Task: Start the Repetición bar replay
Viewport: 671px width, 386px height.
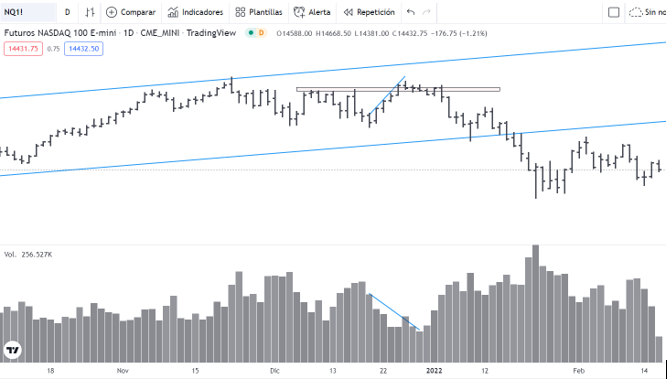Action: tap(369, 12)
